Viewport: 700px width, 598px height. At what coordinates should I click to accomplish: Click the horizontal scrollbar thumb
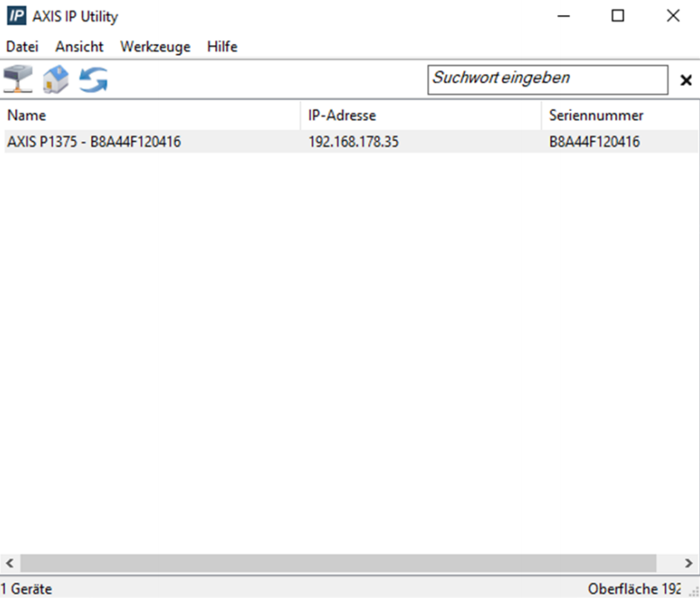(339, 563)
